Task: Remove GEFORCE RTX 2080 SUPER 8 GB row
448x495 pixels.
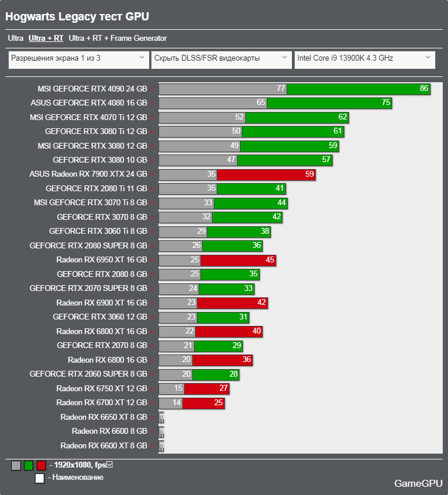Action: 151,246
